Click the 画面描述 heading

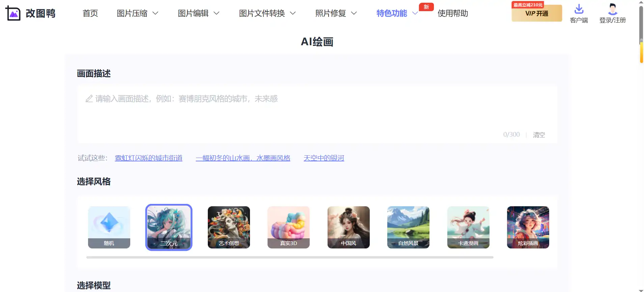tap(94, 73)
